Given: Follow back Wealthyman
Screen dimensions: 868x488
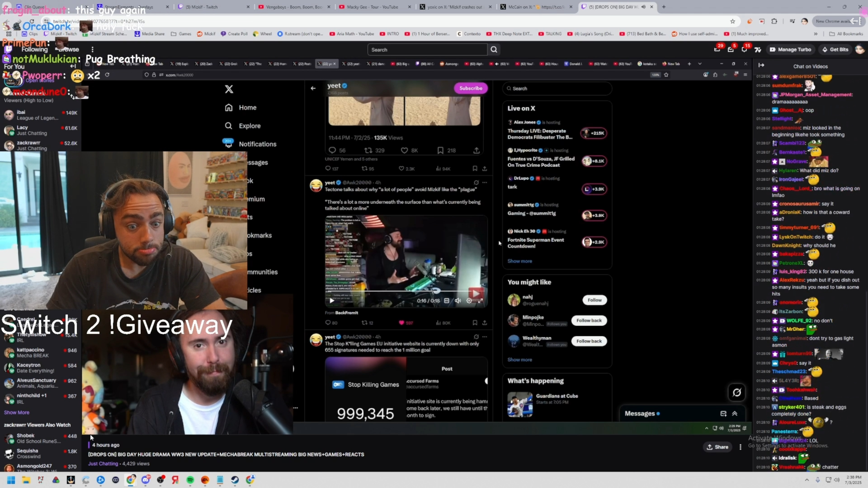Looking at the screenshot, I should 589,341.
